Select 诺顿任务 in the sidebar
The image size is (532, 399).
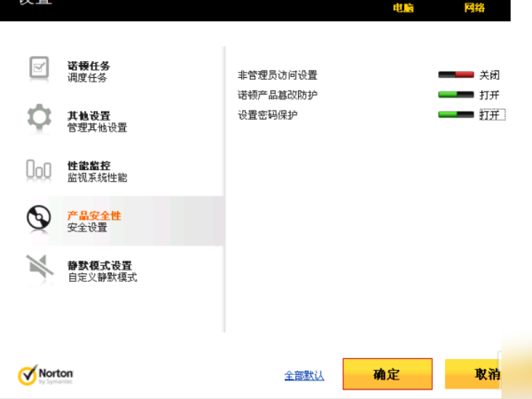pos(88,66)
